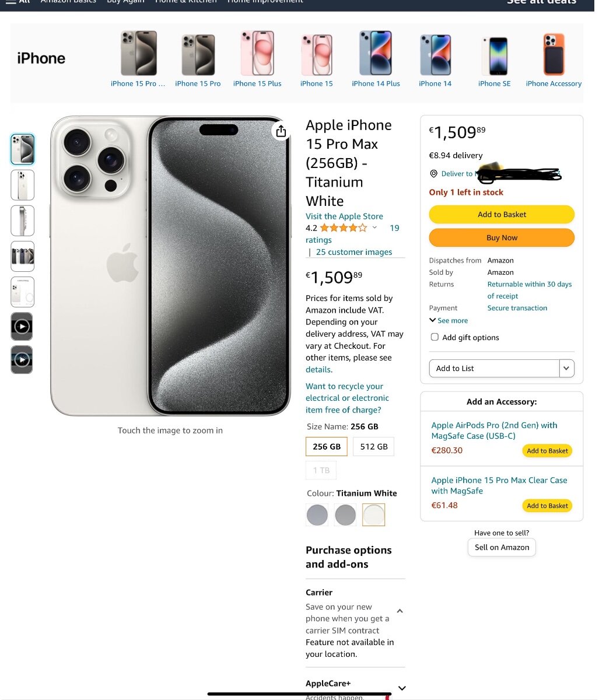
Task: Expand See more seller details
Action: coord(449,320)
